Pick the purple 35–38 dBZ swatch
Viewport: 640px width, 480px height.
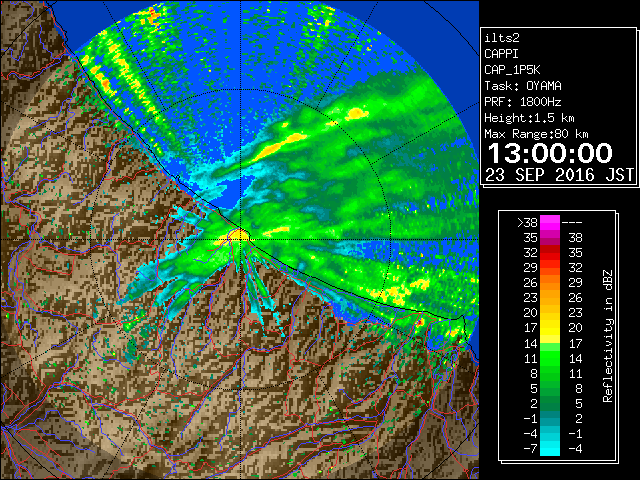(x=550, y=238)
